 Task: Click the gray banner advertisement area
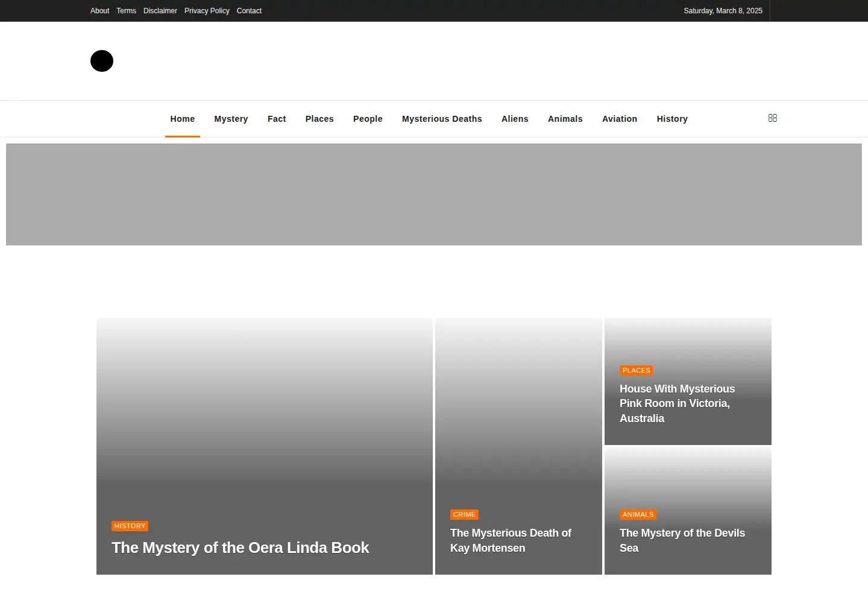click(x=434, y=194)
